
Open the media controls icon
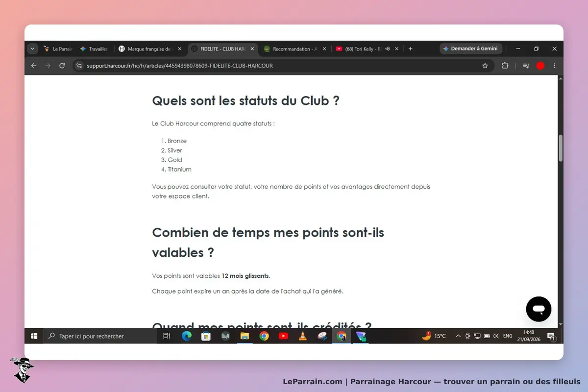pos(526,66)
